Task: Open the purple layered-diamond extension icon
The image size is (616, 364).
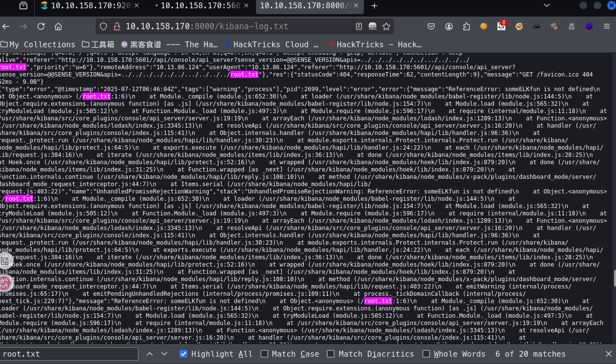Action: [x=589, y=26]
